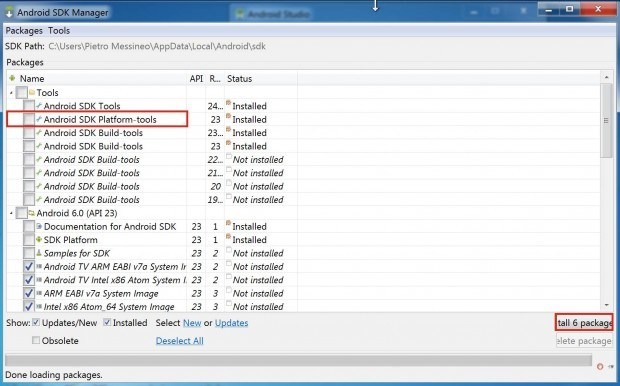620x386 pixels.
Task: Click the Updates selection link
Action: click(x=231, y=323)
